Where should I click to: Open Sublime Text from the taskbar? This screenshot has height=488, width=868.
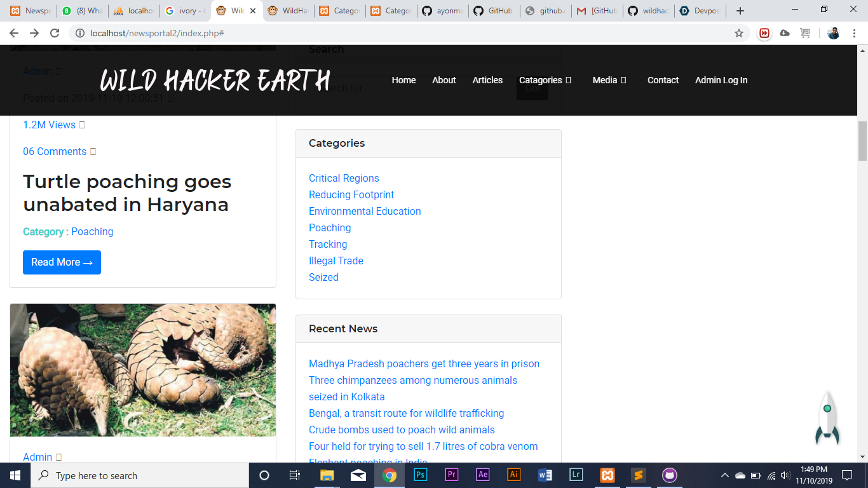639,475
